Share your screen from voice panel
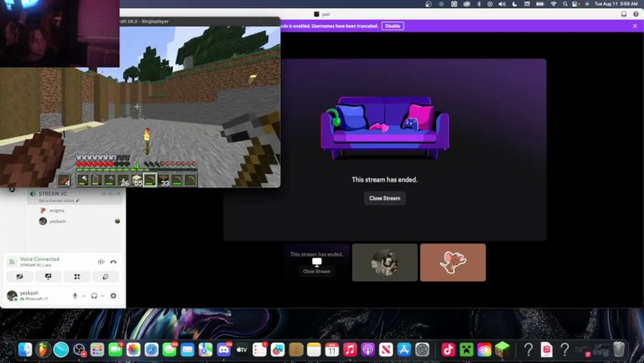 coord(48,276)
